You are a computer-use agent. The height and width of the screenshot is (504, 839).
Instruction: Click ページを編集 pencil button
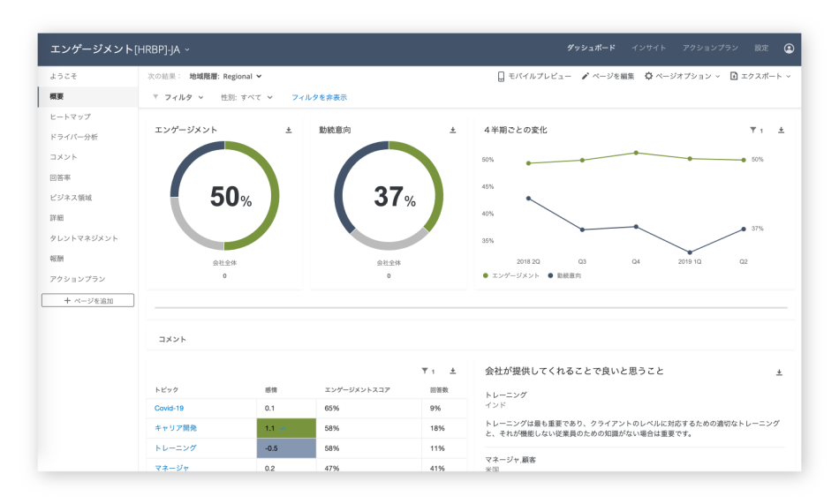click(x=608, y=77)
